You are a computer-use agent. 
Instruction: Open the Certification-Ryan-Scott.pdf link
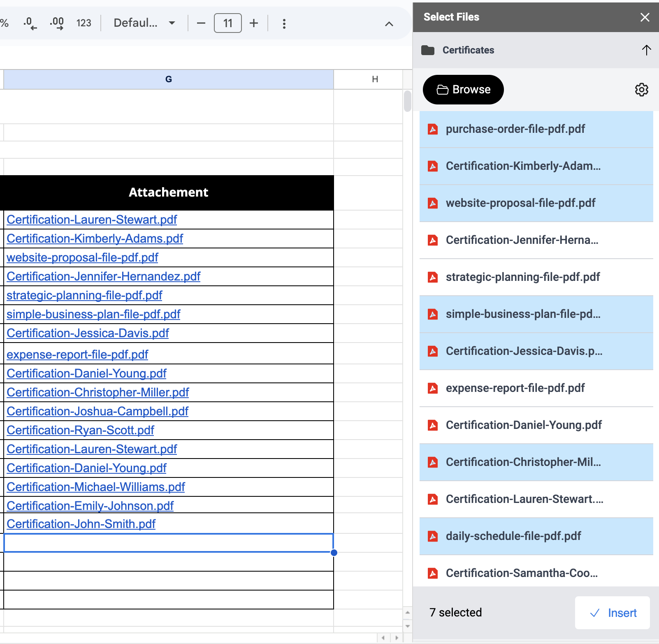coord(81,430)
